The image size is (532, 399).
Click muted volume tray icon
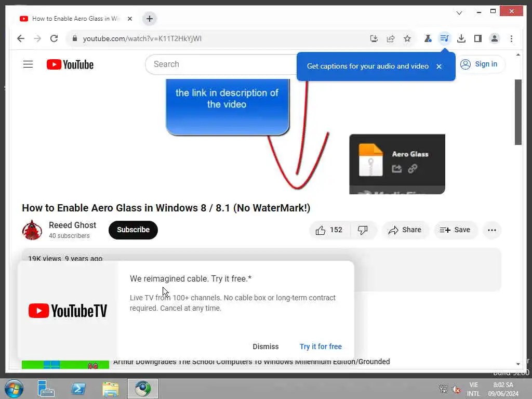pos(456,389)
